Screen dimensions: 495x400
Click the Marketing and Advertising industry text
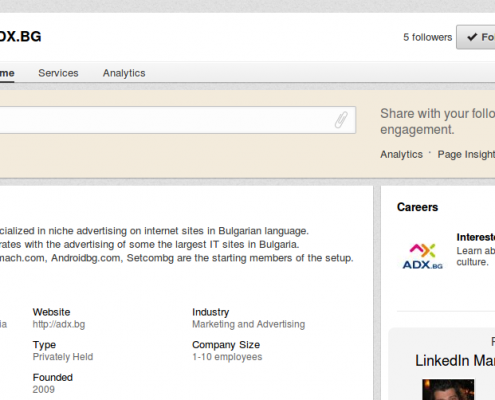pyautogui.click(x=248, y=324)
